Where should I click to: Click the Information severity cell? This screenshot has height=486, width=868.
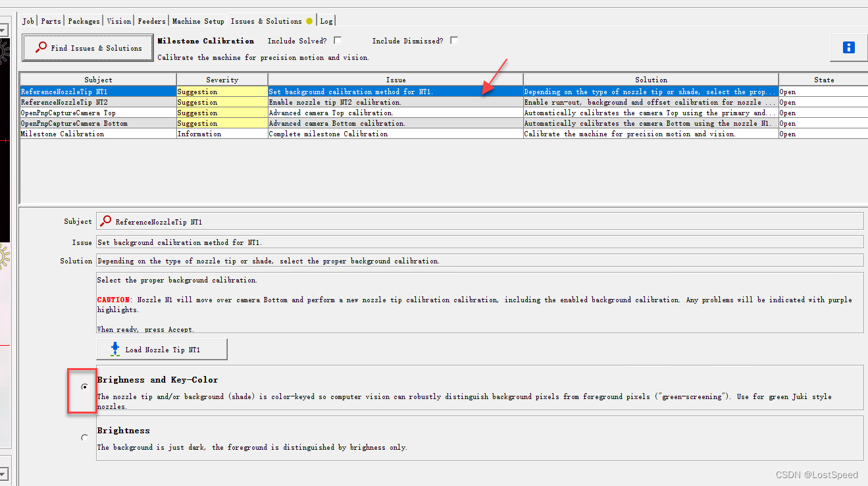click(222, 134)
